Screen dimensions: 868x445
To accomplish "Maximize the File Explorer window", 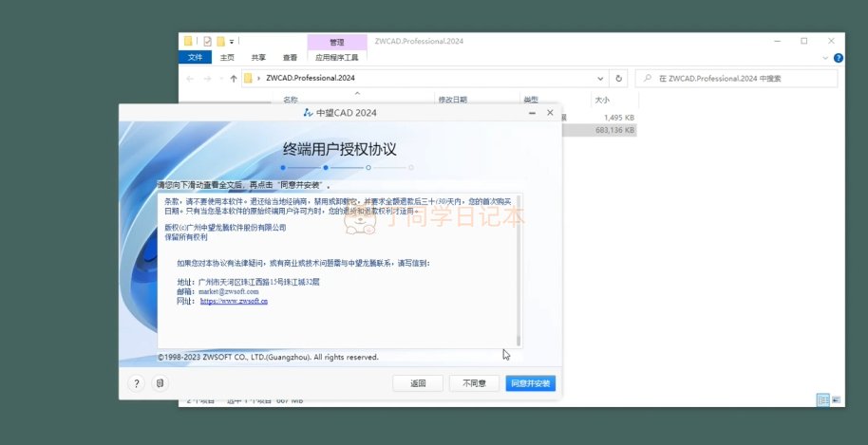I will (x=803, y=41).
